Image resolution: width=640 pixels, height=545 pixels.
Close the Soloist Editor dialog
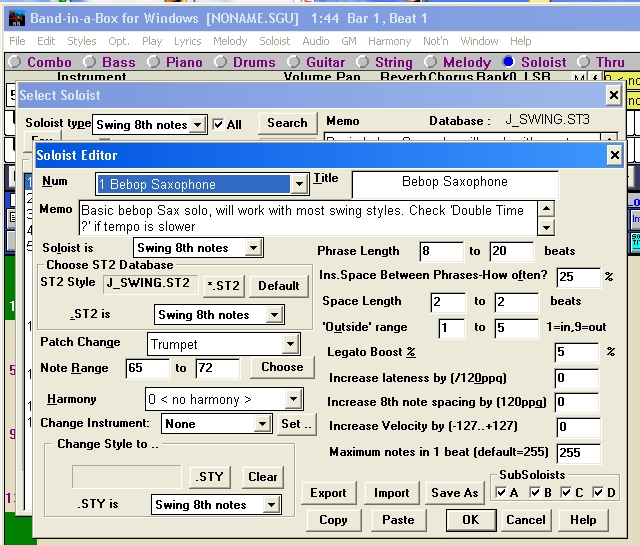coord(614,155)
